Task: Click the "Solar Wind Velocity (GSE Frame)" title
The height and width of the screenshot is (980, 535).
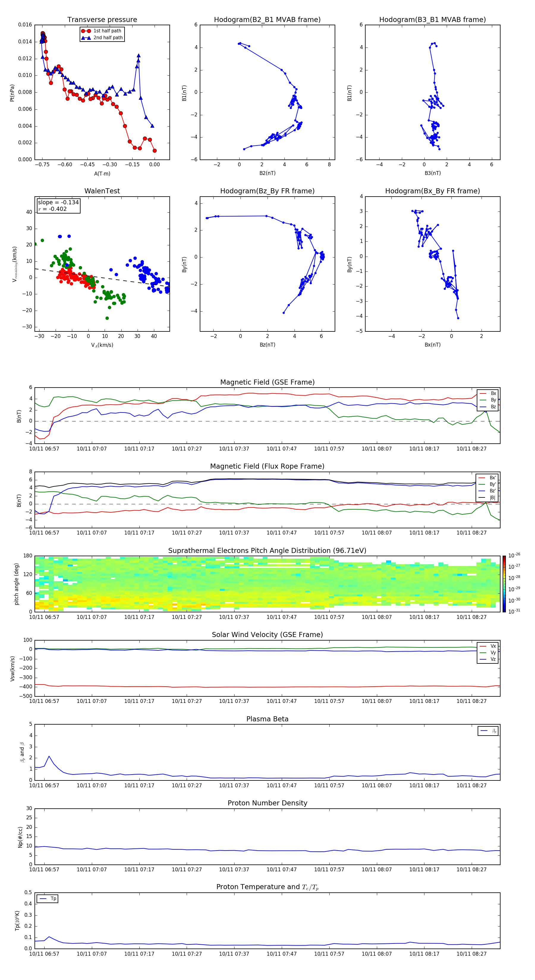Action: click(x=267, y=635)
